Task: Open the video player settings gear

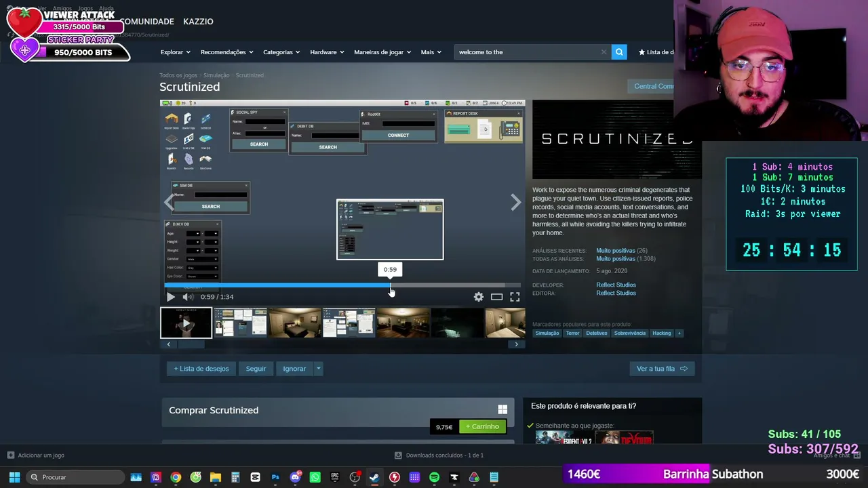Action: click(479, 297)
